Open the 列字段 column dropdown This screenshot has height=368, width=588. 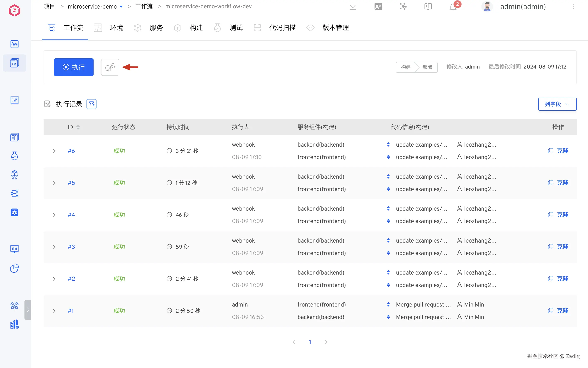pos(557,104)
